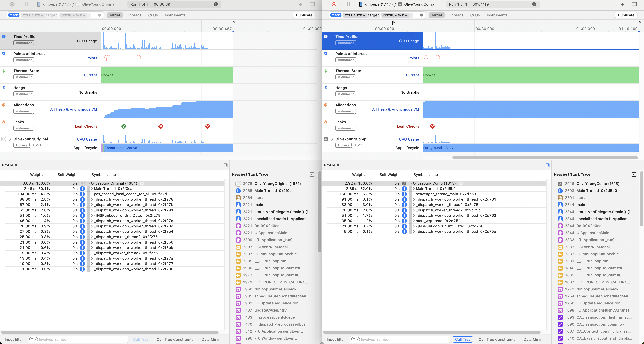644x344 pixels.
Task: Click the Time Profiler icon in OliveYoungOriginal window
Action: [x=4, y=37]
